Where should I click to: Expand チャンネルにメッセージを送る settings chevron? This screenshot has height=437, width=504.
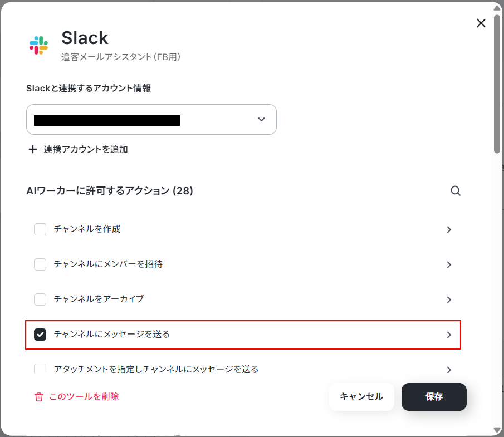pyautogui.click(x=449, y=335)
